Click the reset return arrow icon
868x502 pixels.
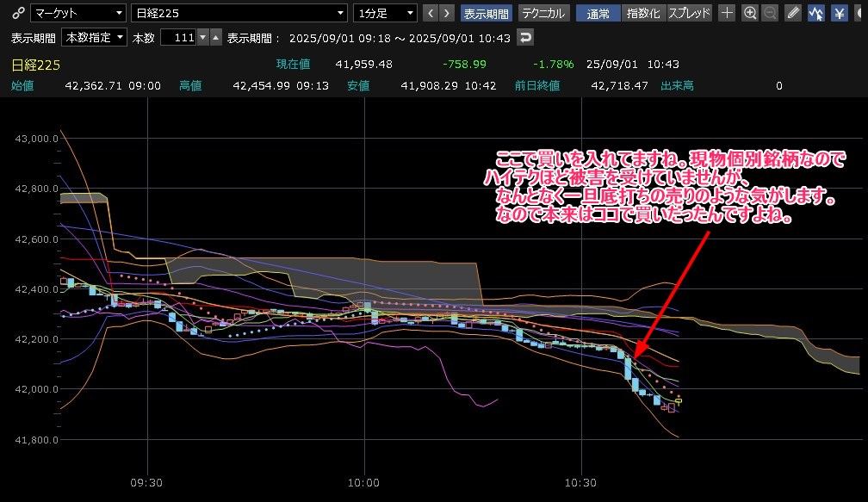tap(524, 37)
